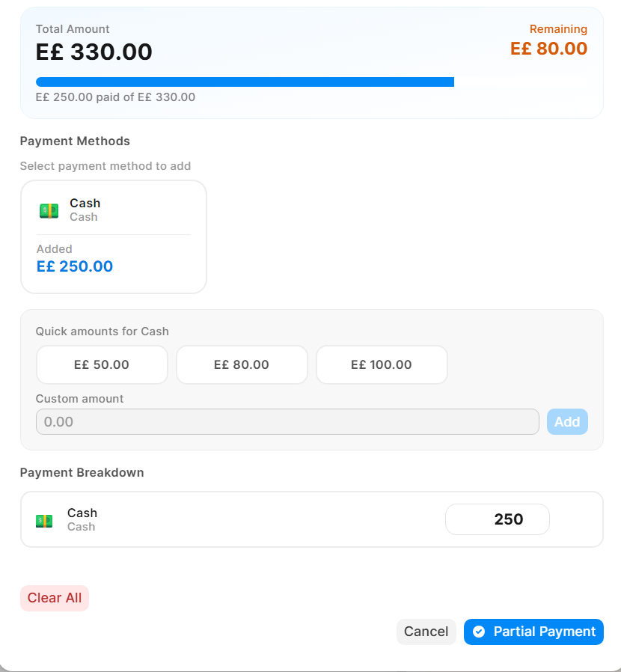Click the cash icon in Payment Breakdown row
This screenshot has height=672, width=621.
pyautogui.click(x=44, y=520)
